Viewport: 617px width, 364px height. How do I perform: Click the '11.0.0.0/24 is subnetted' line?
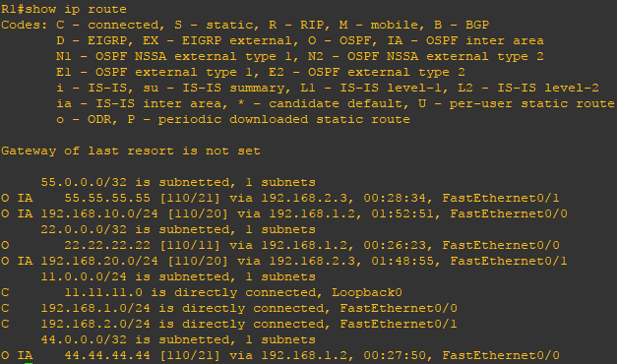tap(178, 276)
